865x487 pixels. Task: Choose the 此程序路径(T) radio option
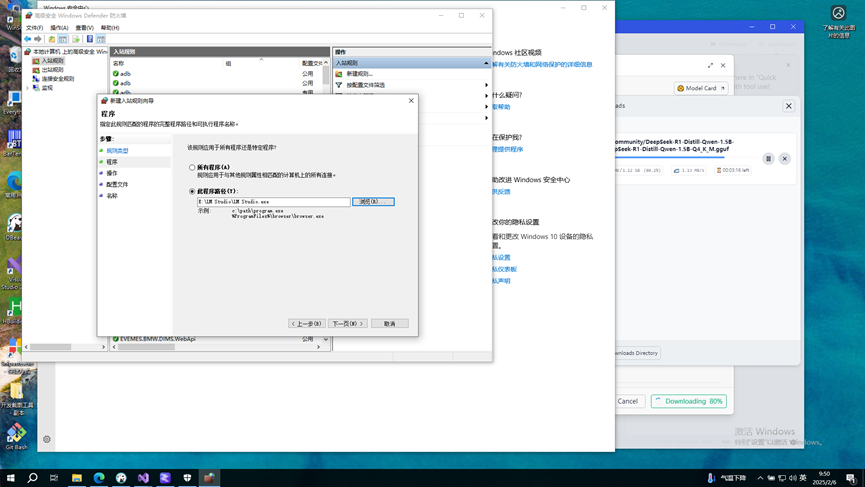pyautogui.click(x=192, y=191)
